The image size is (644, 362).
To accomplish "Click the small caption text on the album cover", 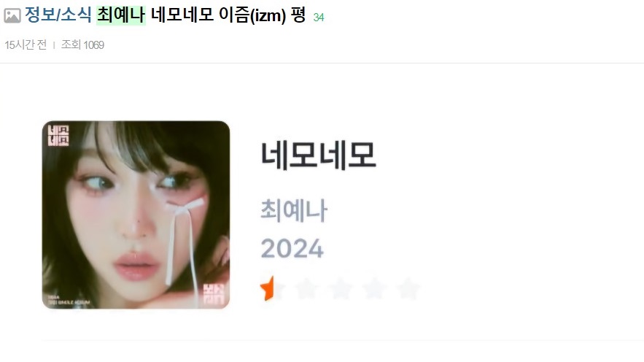I will tap(68, 301).
